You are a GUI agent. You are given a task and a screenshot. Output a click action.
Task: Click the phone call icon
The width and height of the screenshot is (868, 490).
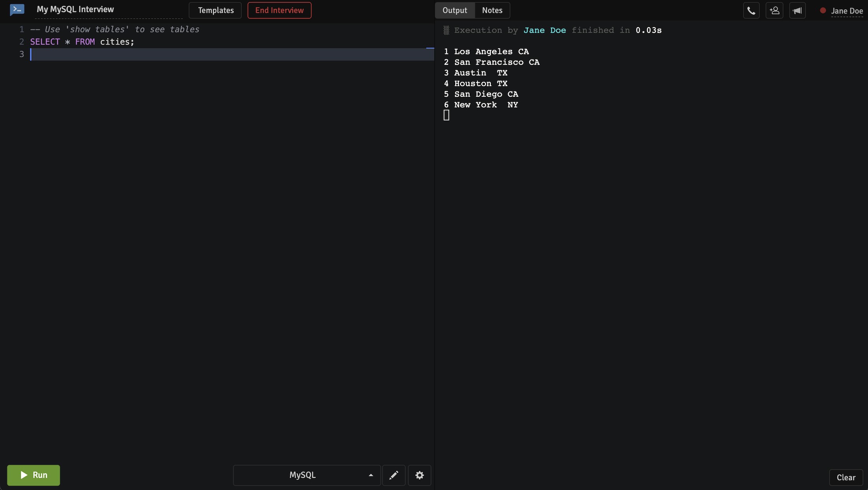tap(751, 10)
